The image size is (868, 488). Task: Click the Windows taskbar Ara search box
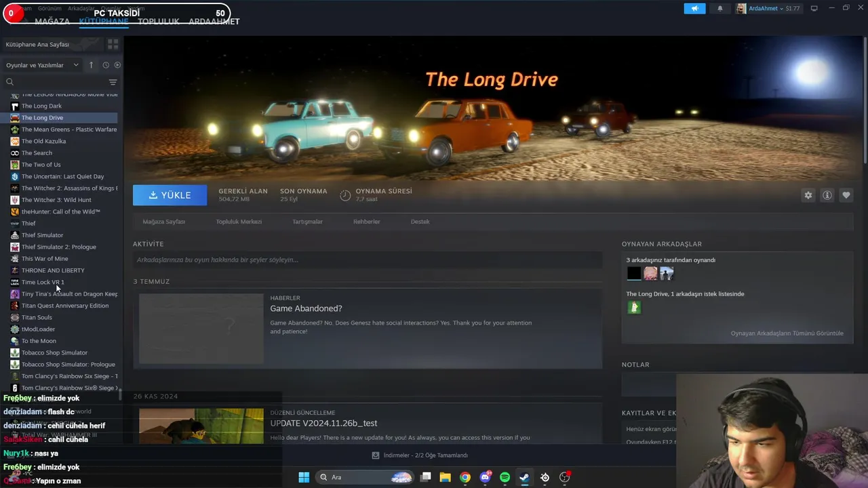coord(365,477)
